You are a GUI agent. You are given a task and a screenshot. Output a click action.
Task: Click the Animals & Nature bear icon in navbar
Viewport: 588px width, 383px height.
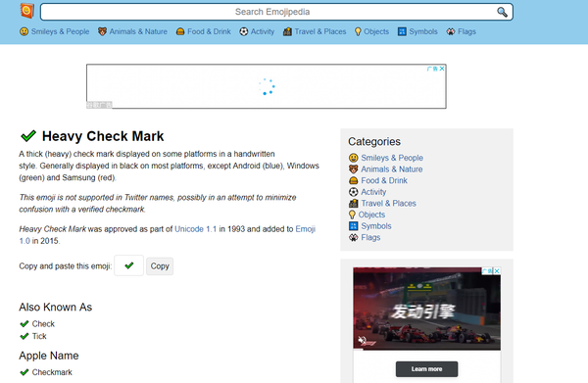pyautogui.click(x=102, y=31)
